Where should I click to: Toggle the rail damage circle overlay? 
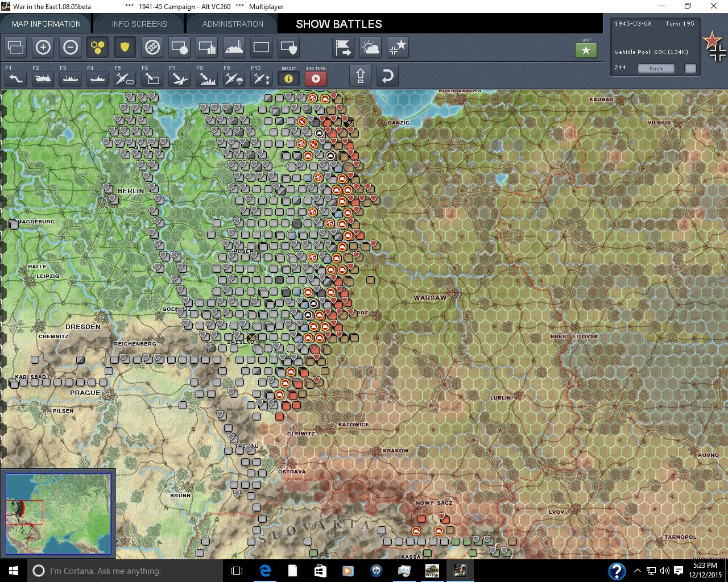pyautogui.click(x=152, y=47)
